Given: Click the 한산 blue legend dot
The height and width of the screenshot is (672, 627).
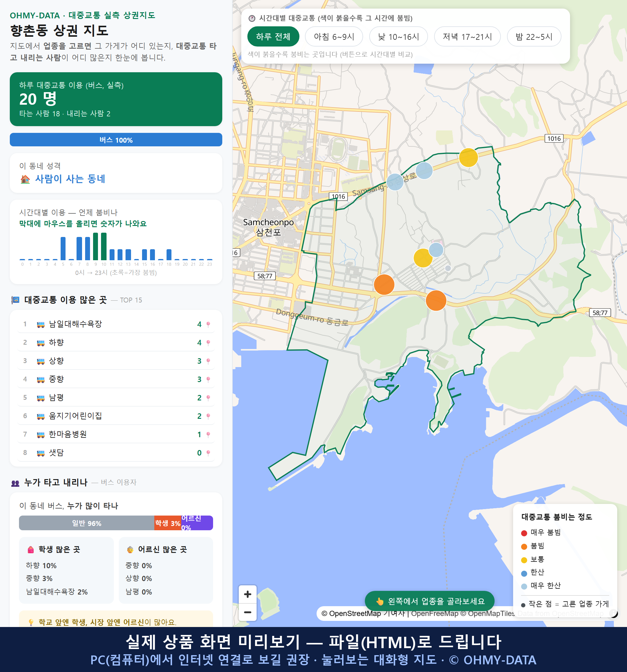Looking at the screenshot, I should click(x=524, y=573).
